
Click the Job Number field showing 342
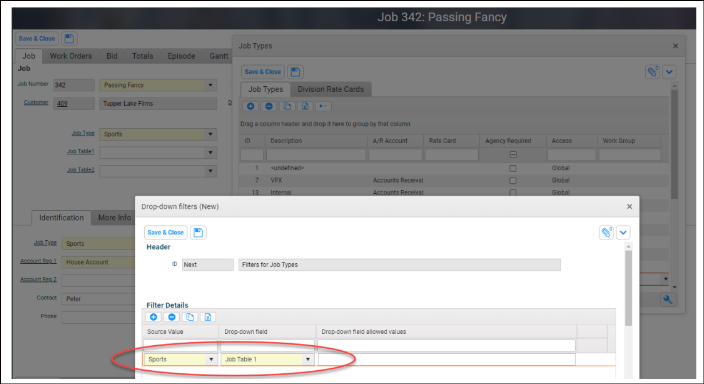tap(74, 85)
